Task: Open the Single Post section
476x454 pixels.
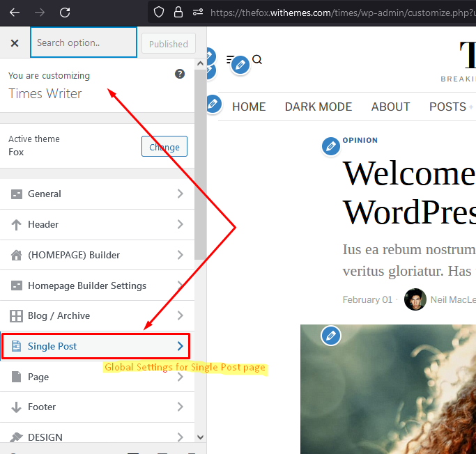Action: pyautogui.click(x=96, y=346)
